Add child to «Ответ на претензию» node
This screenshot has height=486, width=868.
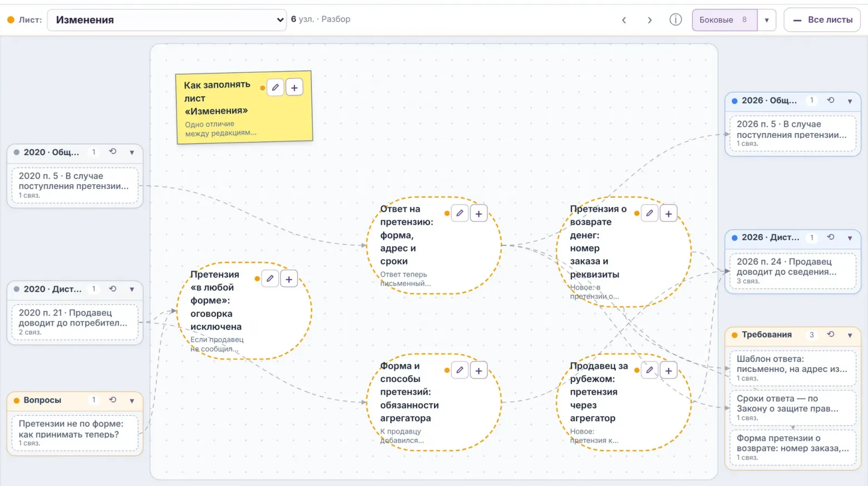tap(479, 214)
